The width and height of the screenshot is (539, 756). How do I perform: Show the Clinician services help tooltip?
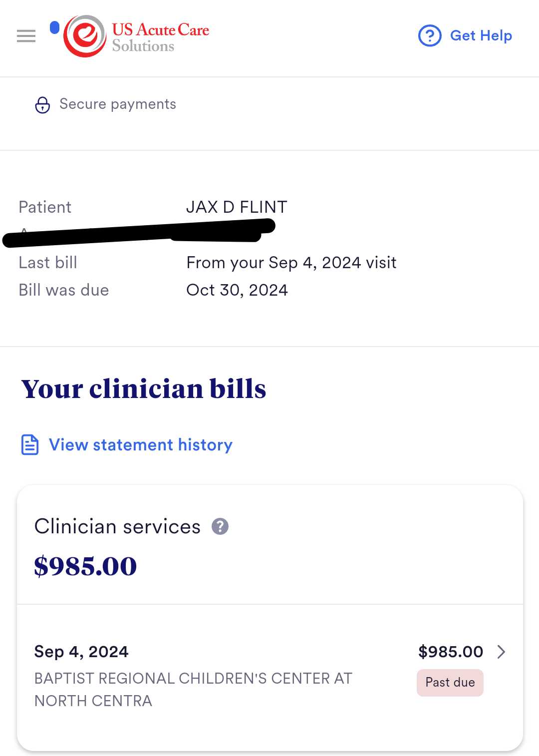(220, 526)
